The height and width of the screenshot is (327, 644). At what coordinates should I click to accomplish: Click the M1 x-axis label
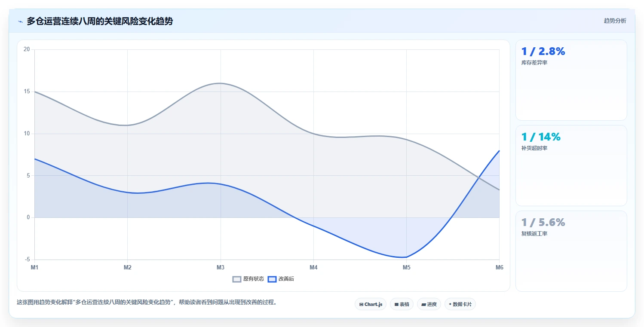coord(34,267)
